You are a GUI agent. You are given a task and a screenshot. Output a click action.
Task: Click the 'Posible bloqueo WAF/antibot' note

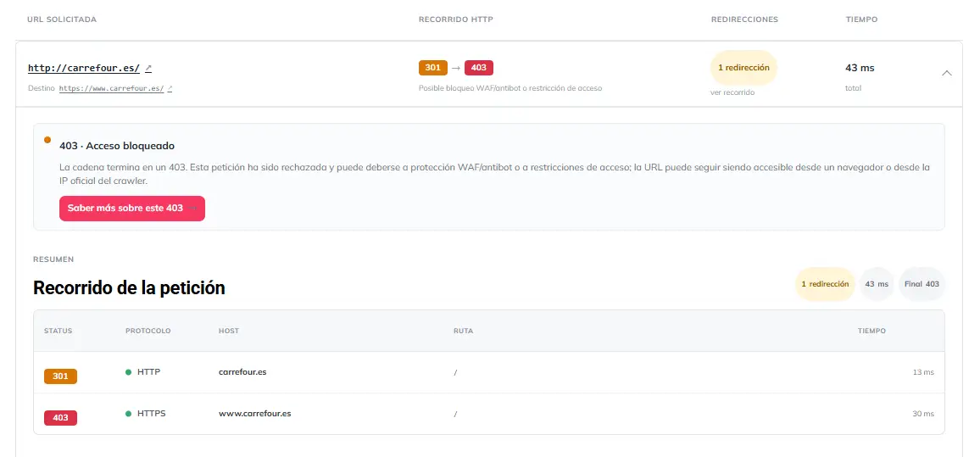click(x=510, y=88)
